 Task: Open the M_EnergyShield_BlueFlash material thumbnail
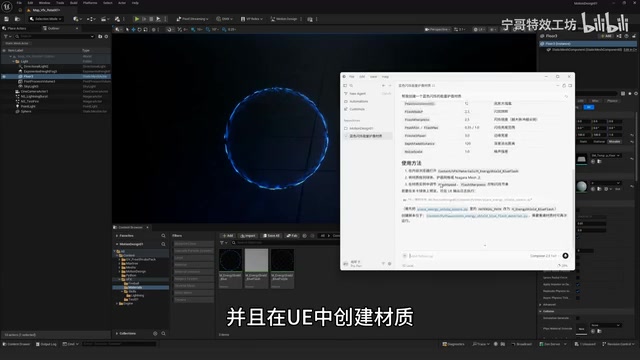pos(256,260)
